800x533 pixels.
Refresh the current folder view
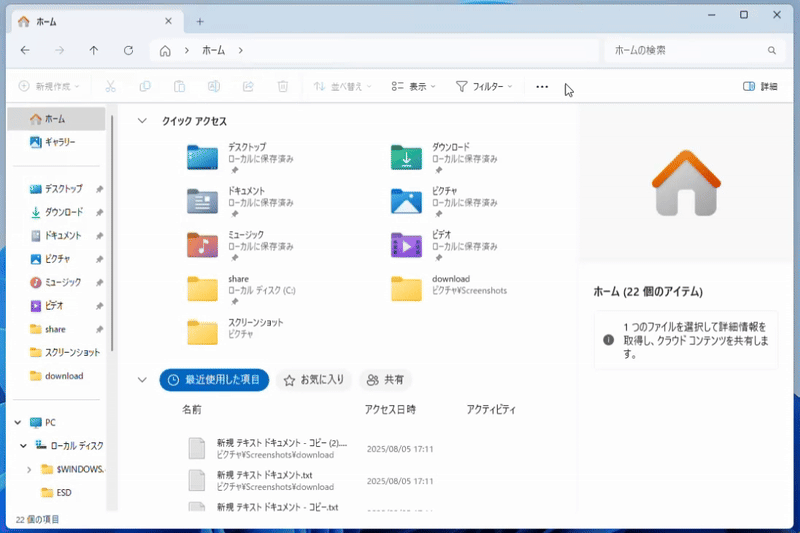tap(129, 50)
